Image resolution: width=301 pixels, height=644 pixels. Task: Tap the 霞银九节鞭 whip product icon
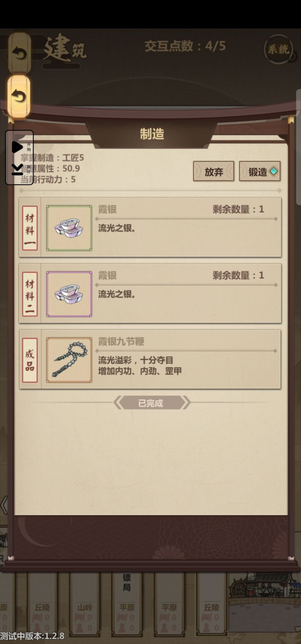coord(69,360)
